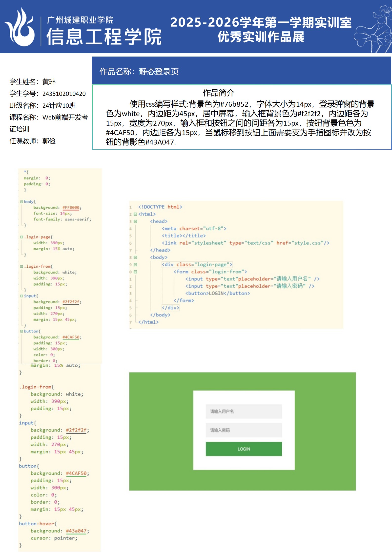Image resolution: width=392 pixels, height=554 pixels.
Task: Click the 请输入密码 password input field
Action: (x=244, y=430)
